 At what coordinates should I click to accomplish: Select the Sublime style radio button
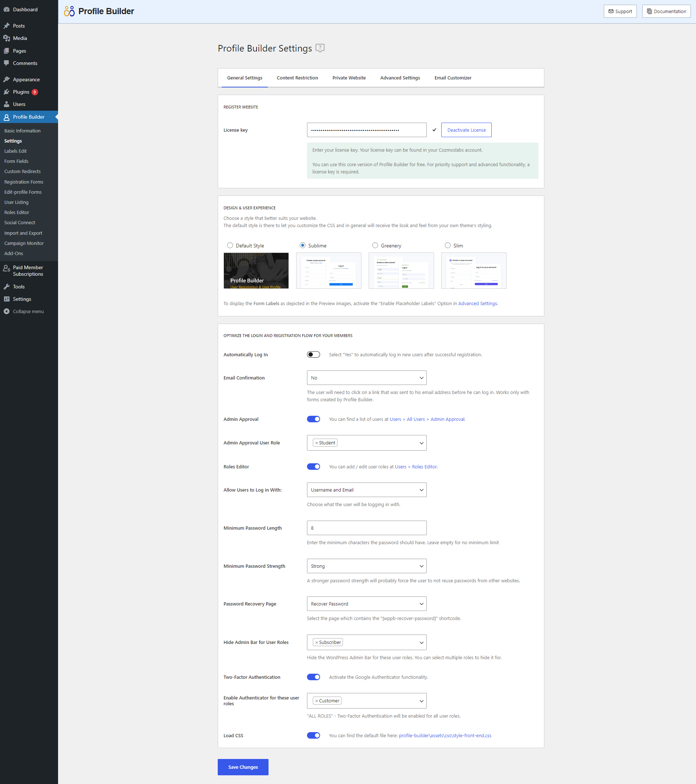(302, 245)
